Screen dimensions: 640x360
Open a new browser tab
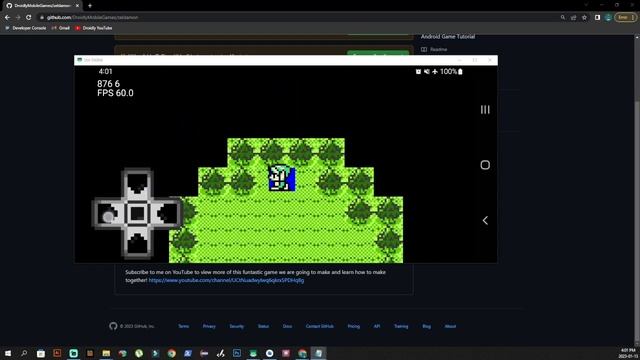click(90, 6)
